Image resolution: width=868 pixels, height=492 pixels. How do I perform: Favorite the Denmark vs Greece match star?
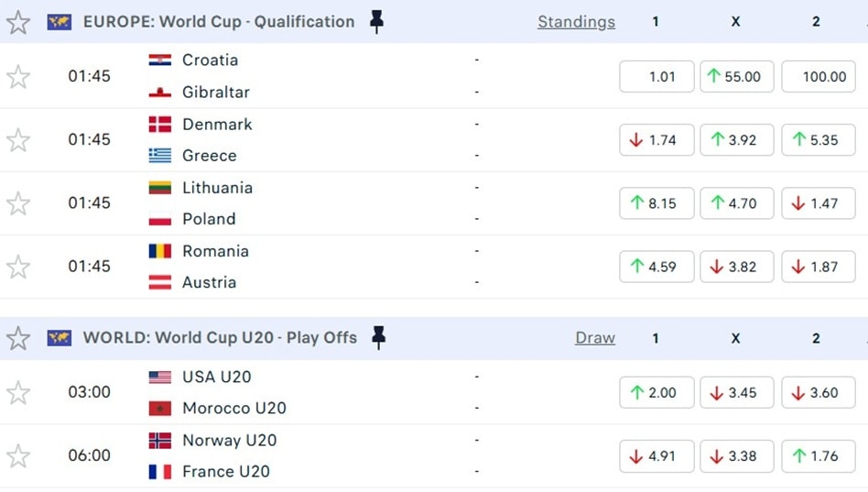18,140
